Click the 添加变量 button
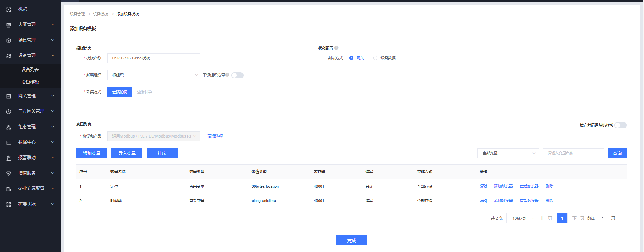Image resolution: width=644 pixels, height=252 pixels. coord(92,153)
